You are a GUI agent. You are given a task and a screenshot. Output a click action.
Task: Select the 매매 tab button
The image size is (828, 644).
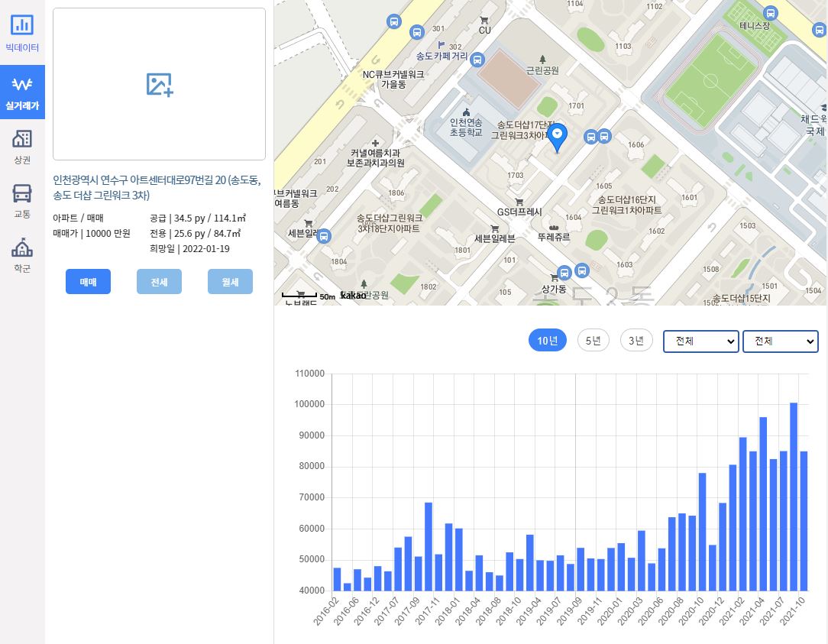click(88, 282)
